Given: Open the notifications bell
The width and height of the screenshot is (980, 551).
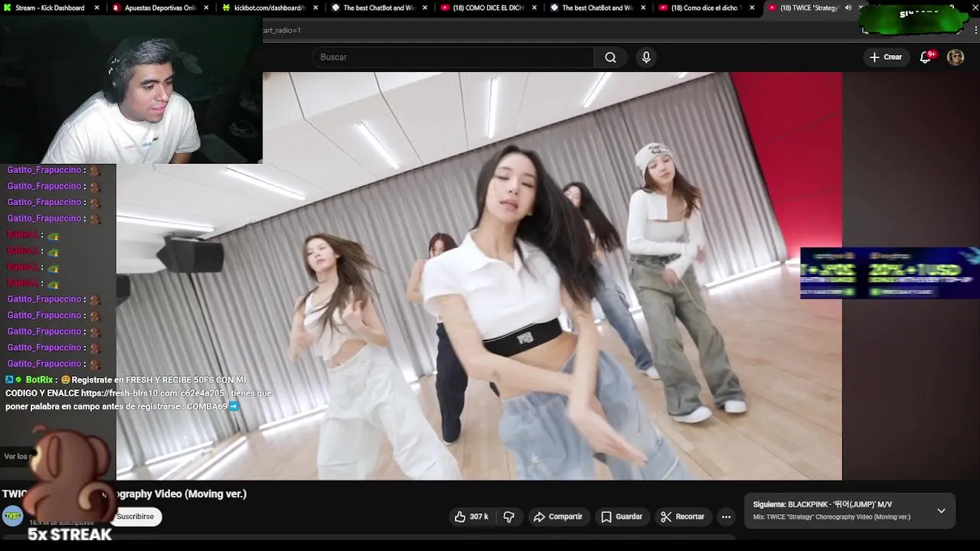Looking at the screenshot, I should (925, 57).
